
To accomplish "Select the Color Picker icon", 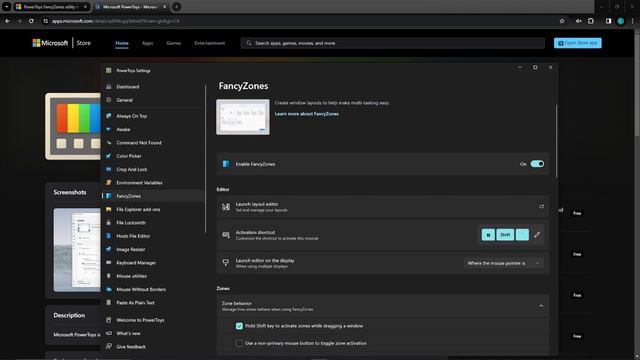I will click(x=109, y=156).
